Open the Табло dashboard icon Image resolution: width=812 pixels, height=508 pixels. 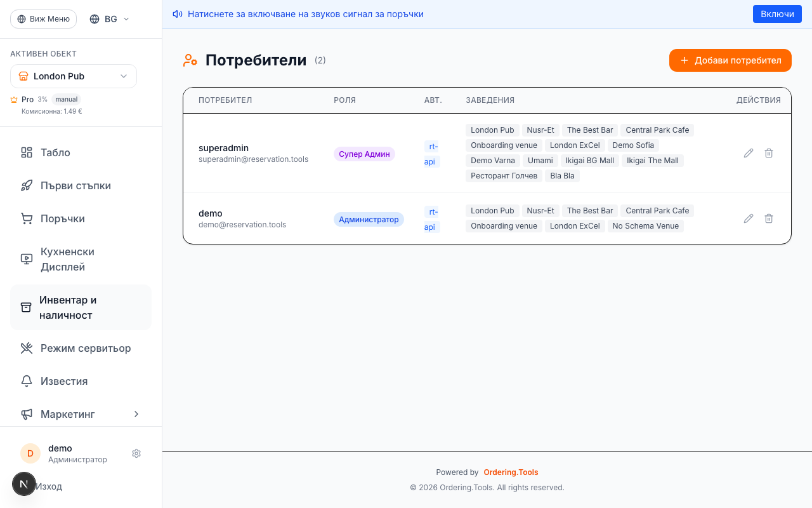pos(26,152)
